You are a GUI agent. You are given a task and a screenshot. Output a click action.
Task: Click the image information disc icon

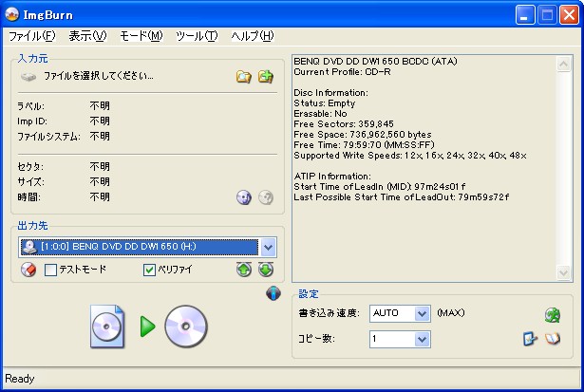tap(244, 197)
